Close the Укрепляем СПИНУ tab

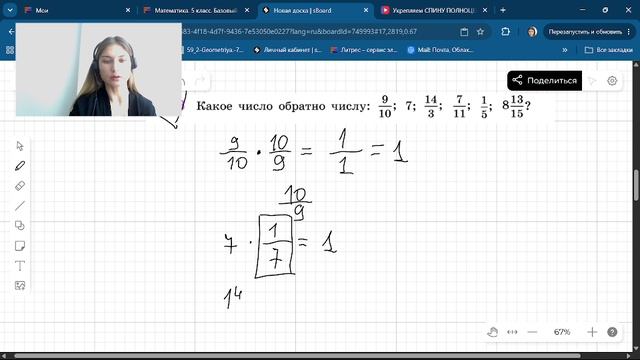pyautogui.click(x=485, y=10)
